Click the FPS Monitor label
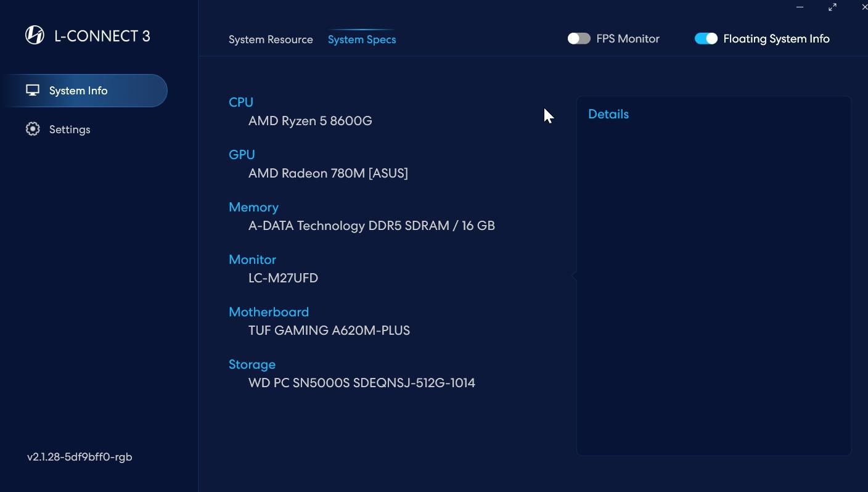 [628, 39]
